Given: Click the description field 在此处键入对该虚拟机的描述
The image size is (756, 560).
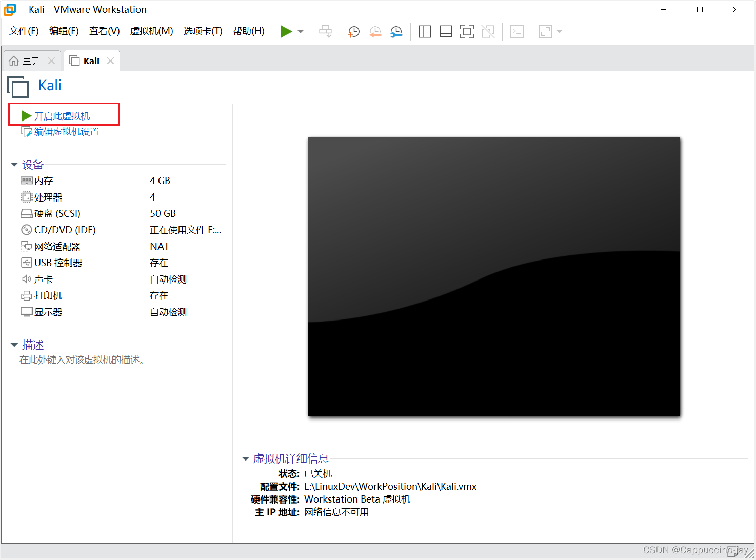Looking at the screenshot, I should click(x=83, y=360).
